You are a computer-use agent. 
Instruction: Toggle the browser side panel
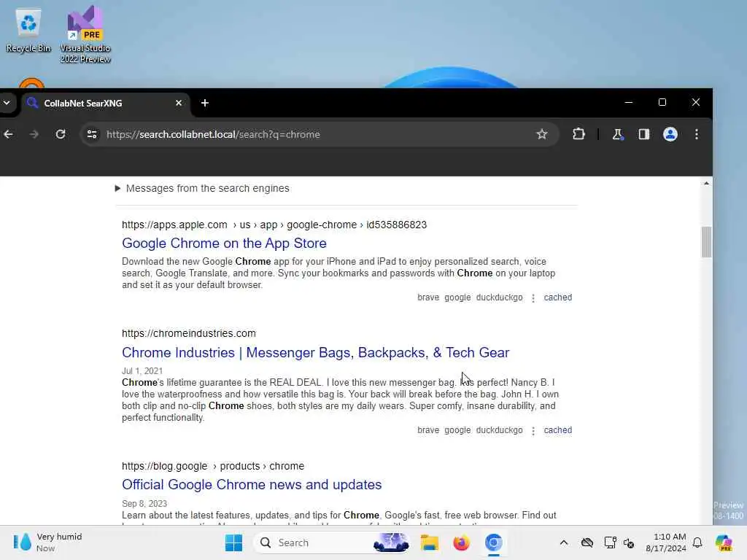click(643, 134)
